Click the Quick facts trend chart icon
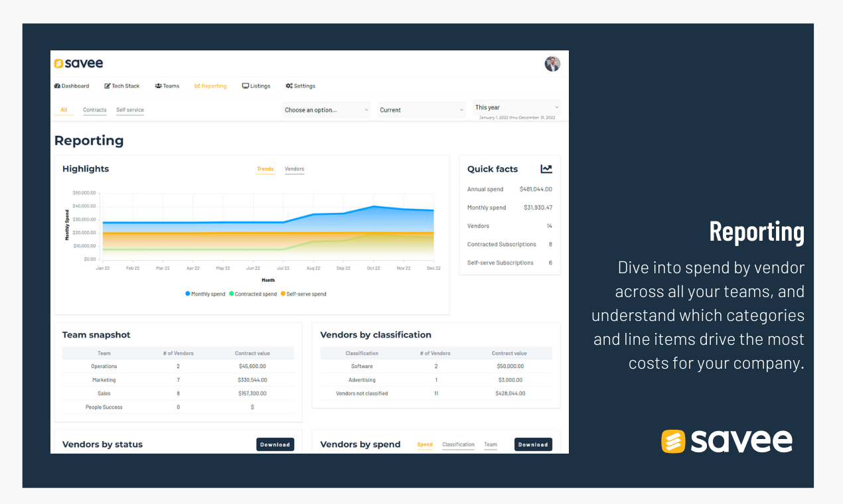843x504 pixels. (546, 169)
